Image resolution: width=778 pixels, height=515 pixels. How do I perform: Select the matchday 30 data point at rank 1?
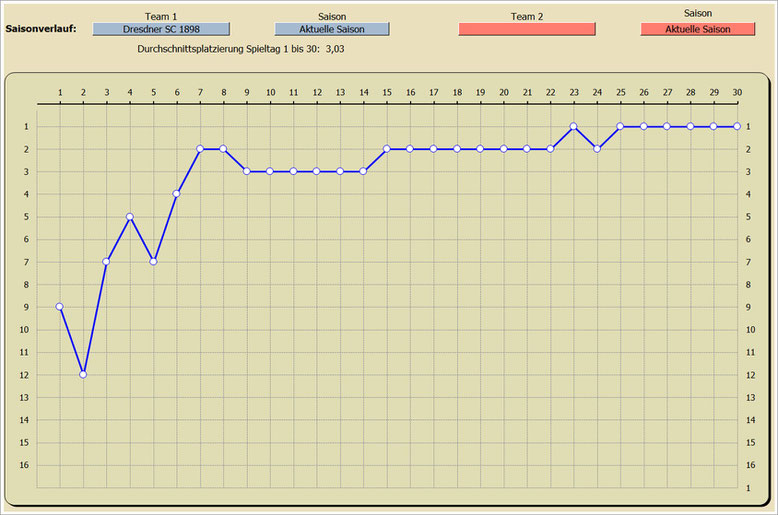(737, 126)
